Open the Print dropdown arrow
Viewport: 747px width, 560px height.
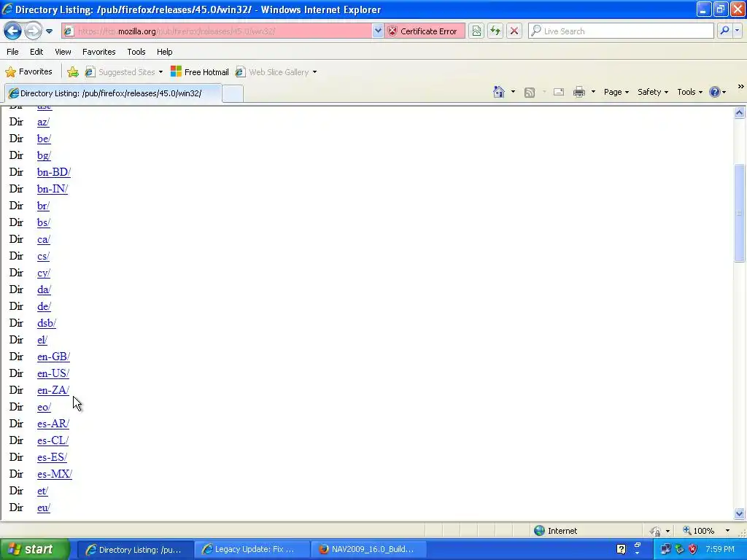593,92
